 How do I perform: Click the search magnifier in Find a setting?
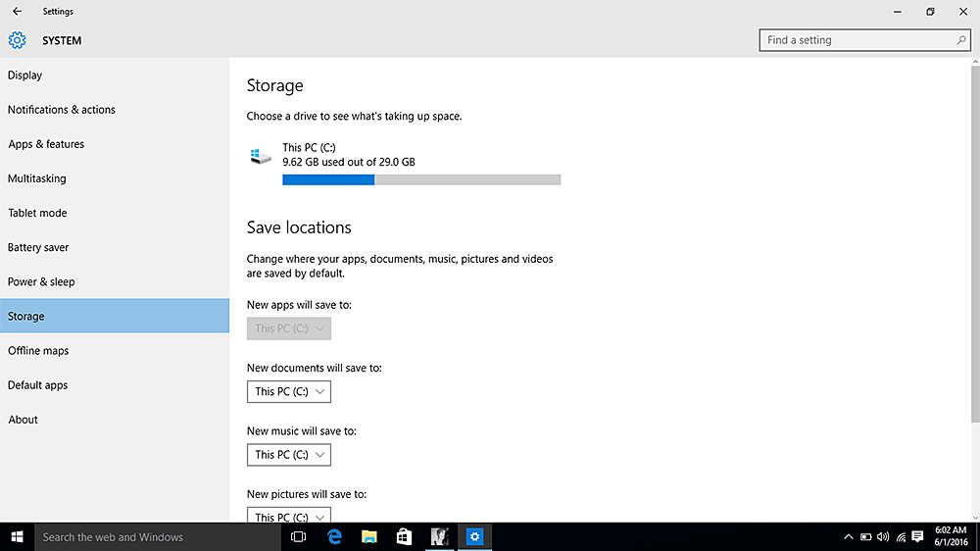(x=961, y=40)
